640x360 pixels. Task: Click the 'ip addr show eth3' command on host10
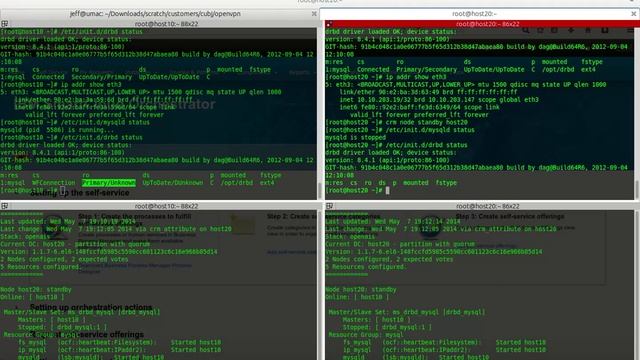[x=91, y=84]
